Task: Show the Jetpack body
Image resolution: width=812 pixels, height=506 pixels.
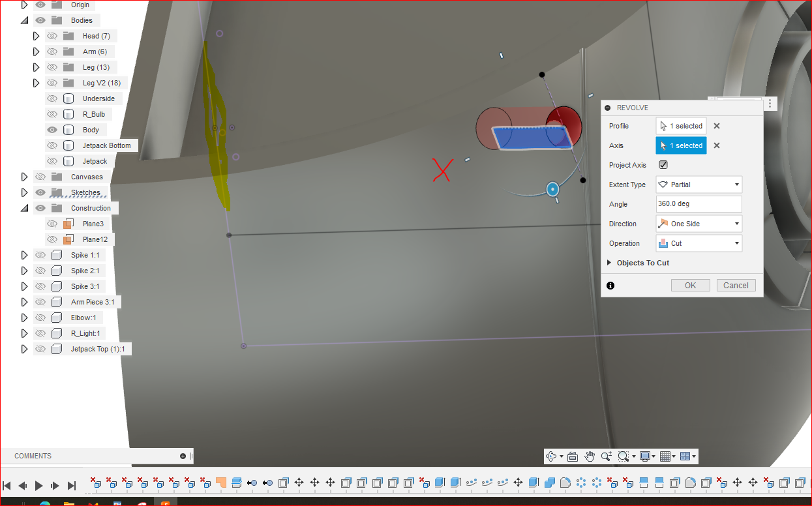Action: pos(52,161)
